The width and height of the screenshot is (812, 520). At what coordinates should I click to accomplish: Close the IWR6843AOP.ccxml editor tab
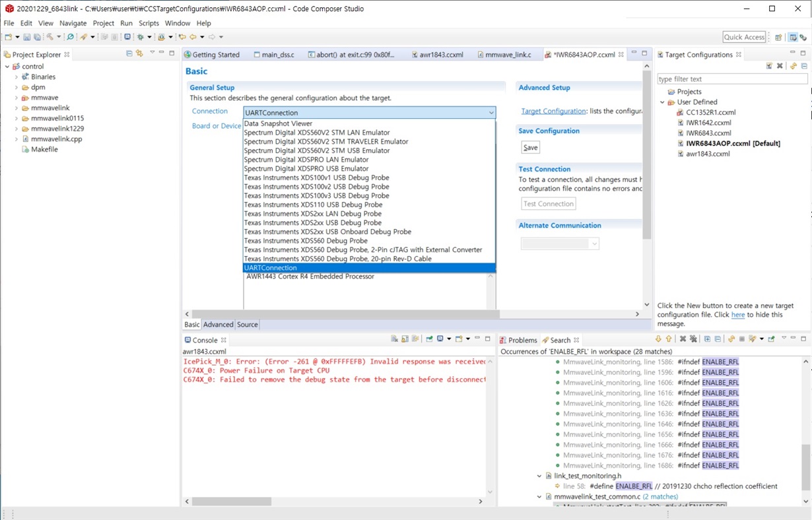click(x=621, y=55)
